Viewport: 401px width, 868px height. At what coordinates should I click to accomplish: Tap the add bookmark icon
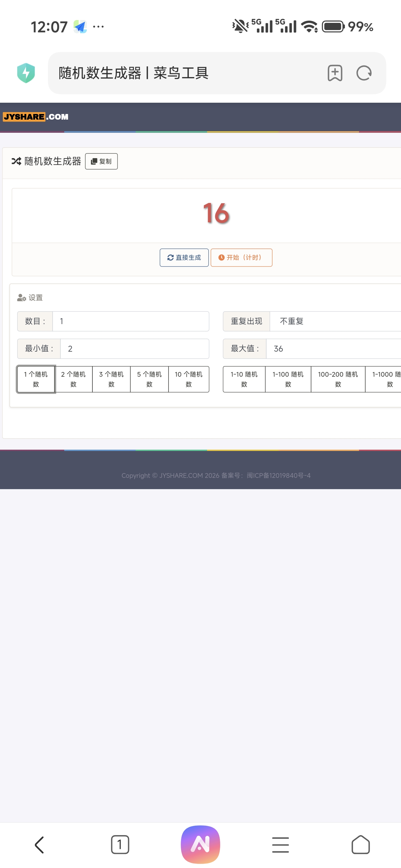click(x=335, y=73)
